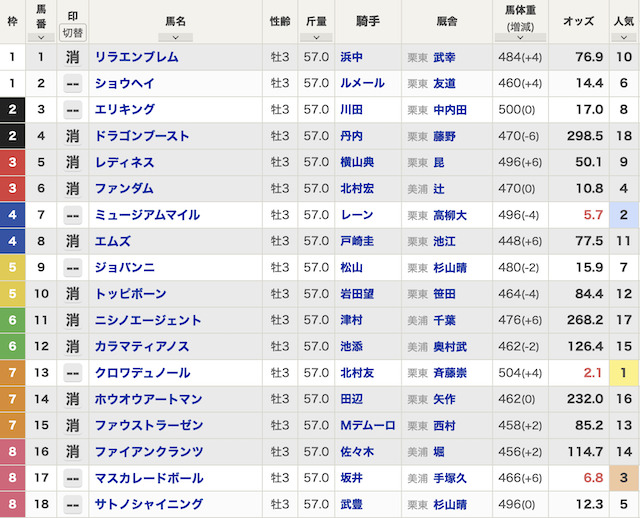The width and height of the screenshot is (640, 518).
Task: Open horse page ドラゴンブースト
Action: coord(142,136)
